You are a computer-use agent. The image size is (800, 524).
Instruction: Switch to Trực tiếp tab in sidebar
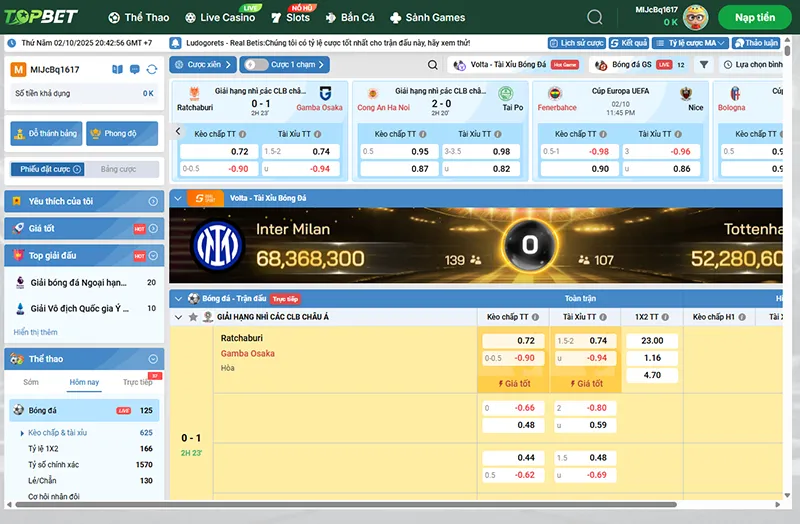pos(137,382)
